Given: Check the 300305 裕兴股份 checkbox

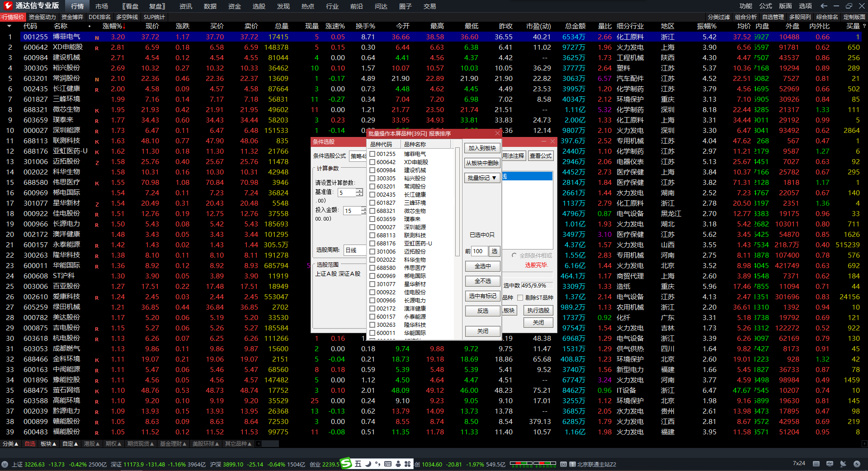Looking at the screenshot, I should tap(372, 178).
